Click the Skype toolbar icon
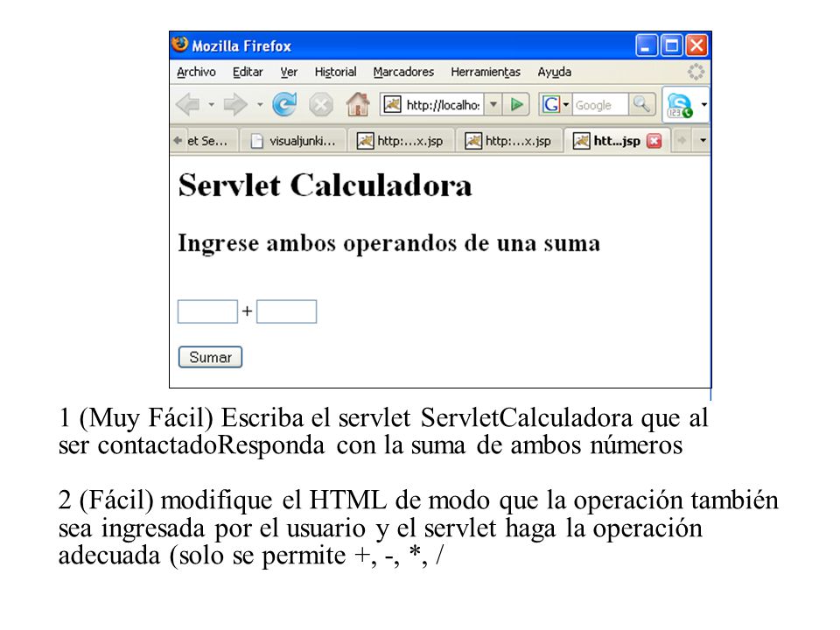Image resolution: width=840 pixels, height=630 pixels. click(679, 105)
